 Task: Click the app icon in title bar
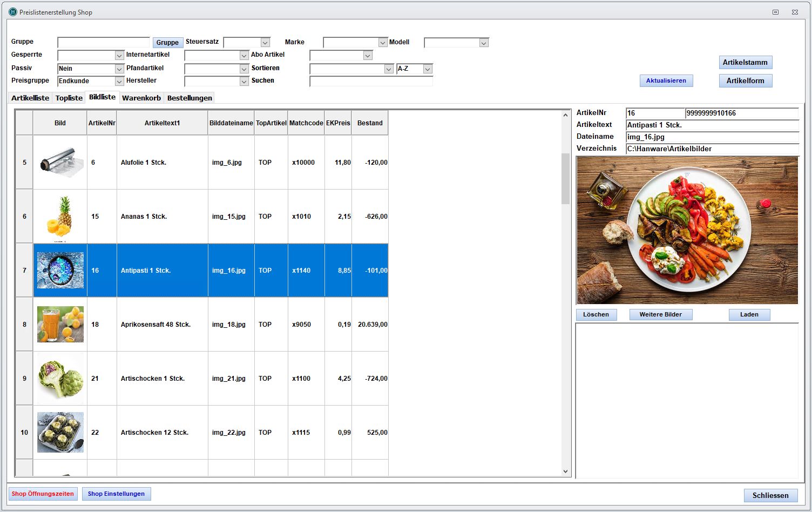pos(13,12)
